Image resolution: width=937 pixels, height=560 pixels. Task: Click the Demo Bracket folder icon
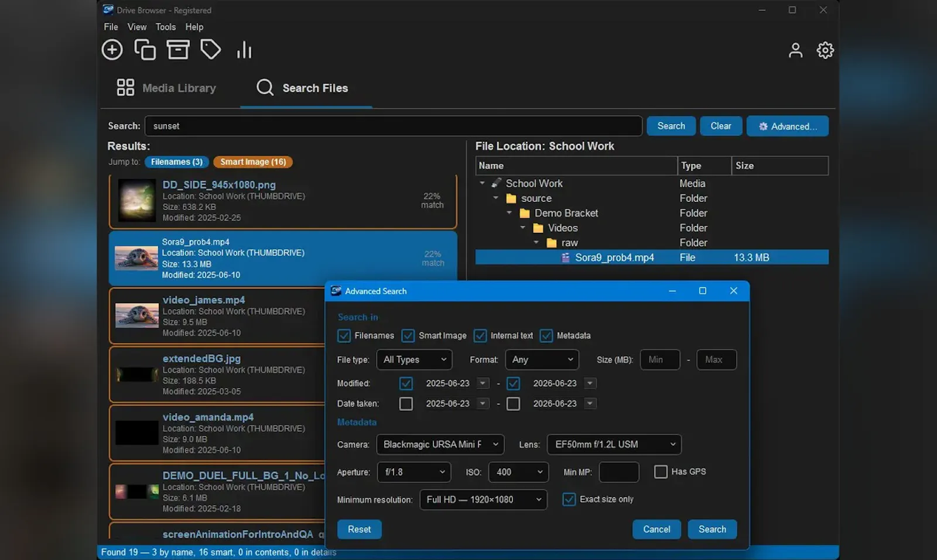pyautogui.click(x=525, y=213)
